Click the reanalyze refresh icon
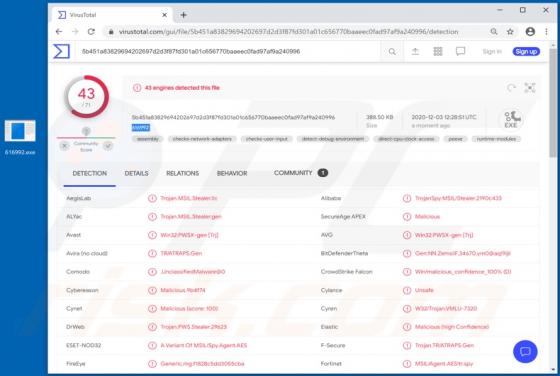This screenshot has width=560, height=376. pyautogui.click(x=511, y=88)
